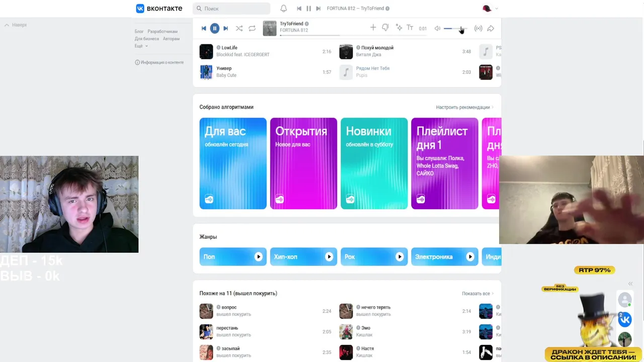This screenshot has width=644, height=362.
Task: Click equalizer icon on Новинки card
Action: [x=350, y=199]
